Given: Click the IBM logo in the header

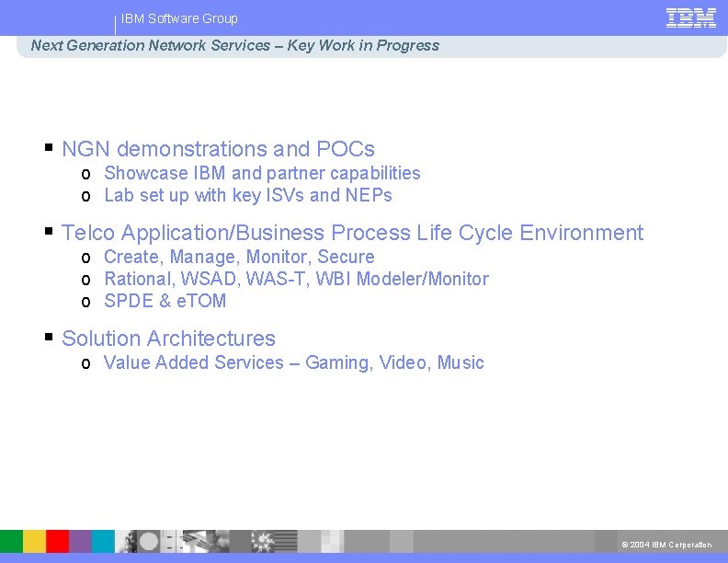Looking at the screenshot, I should tap(691, 18).
